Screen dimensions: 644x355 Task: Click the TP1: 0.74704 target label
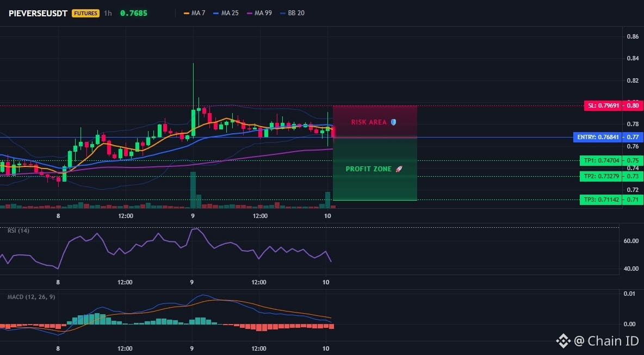tap(601, 160)
